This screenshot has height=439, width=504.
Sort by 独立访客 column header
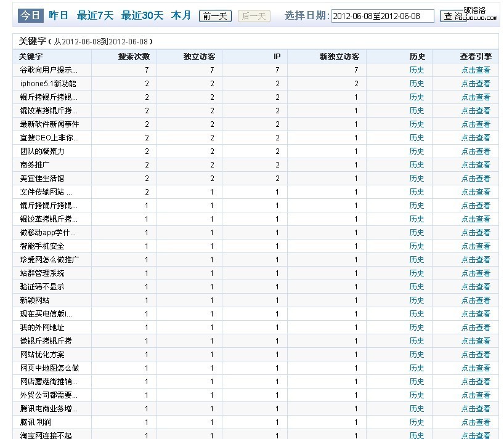tap(199, 57)
